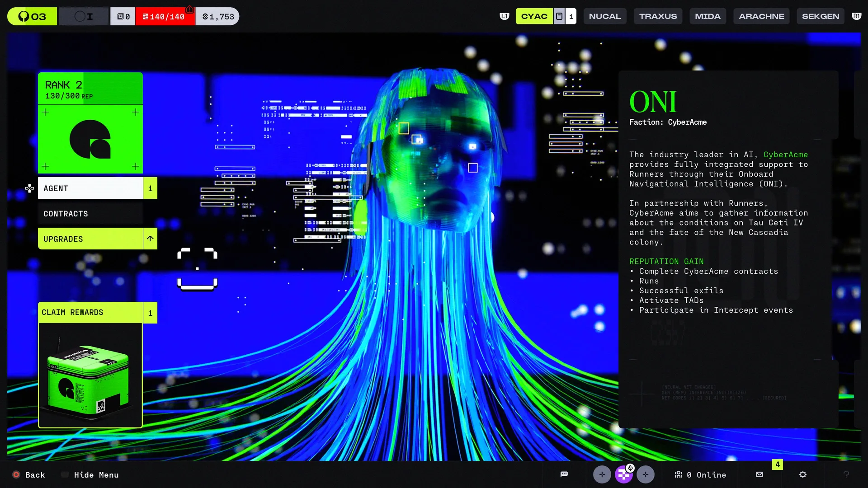This screenshot has height=488, width=868.
Task: Click the help question mark icon
Action: coord(846,474)
